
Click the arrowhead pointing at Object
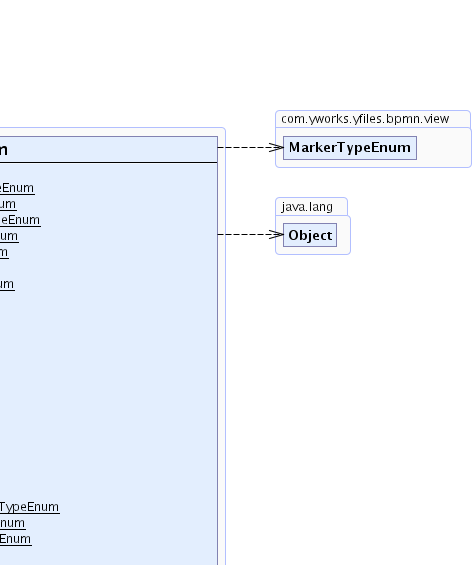click(x=277, y=235)
